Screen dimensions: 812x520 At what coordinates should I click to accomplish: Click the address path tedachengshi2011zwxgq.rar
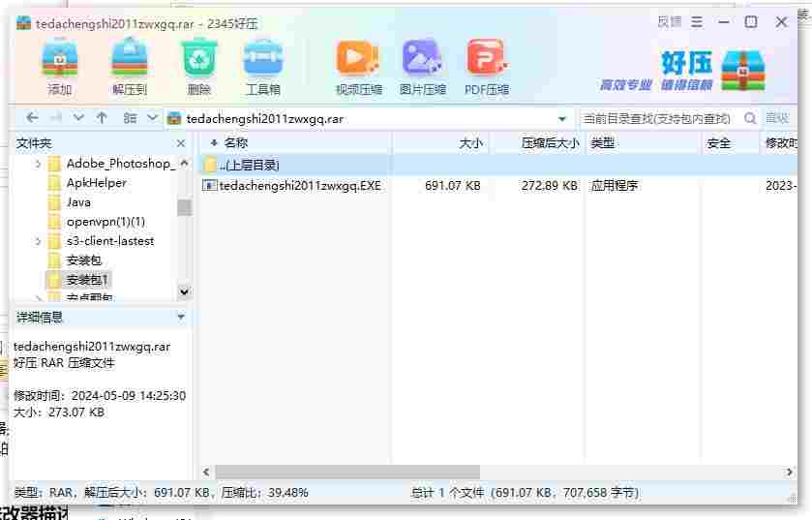tap(264, 119)
